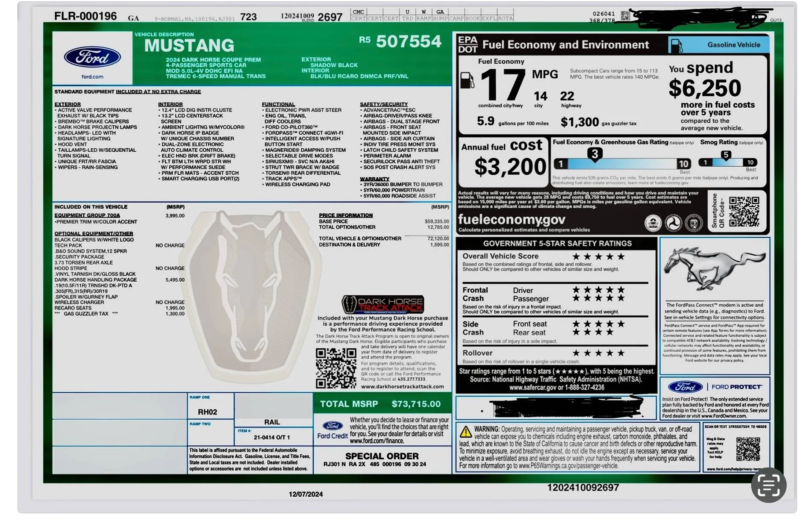Click the R5 507554 number
Image resolution: width=812 pixels, height=524 pixels.
[x=400, y=41]
